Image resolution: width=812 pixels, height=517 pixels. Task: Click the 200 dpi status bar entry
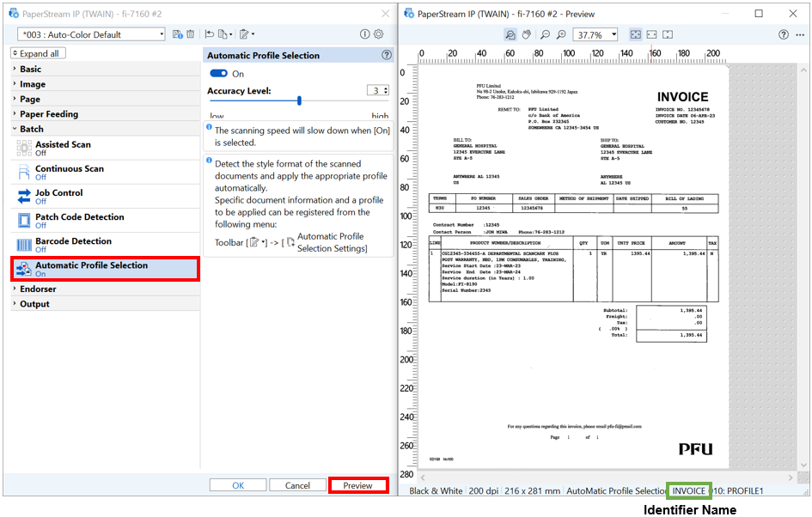pos(483,490)
